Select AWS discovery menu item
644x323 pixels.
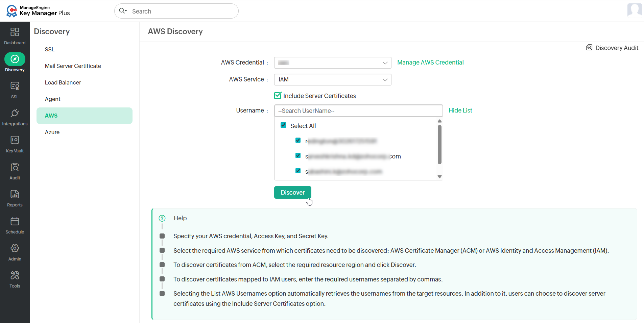[x=85, y=116]
